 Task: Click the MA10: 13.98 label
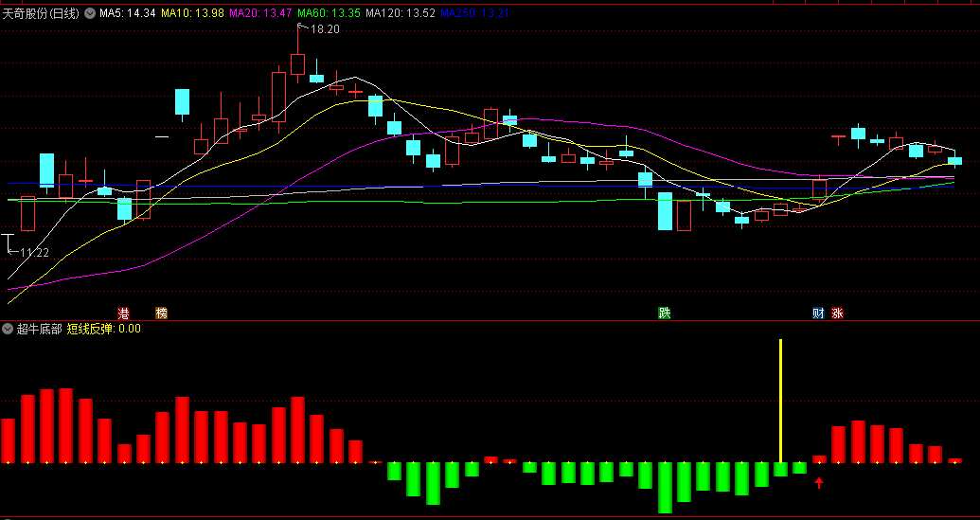click(192, 13)
